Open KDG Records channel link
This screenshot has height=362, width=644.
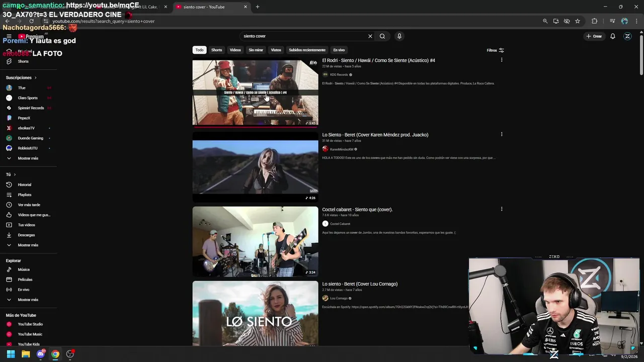339,74
